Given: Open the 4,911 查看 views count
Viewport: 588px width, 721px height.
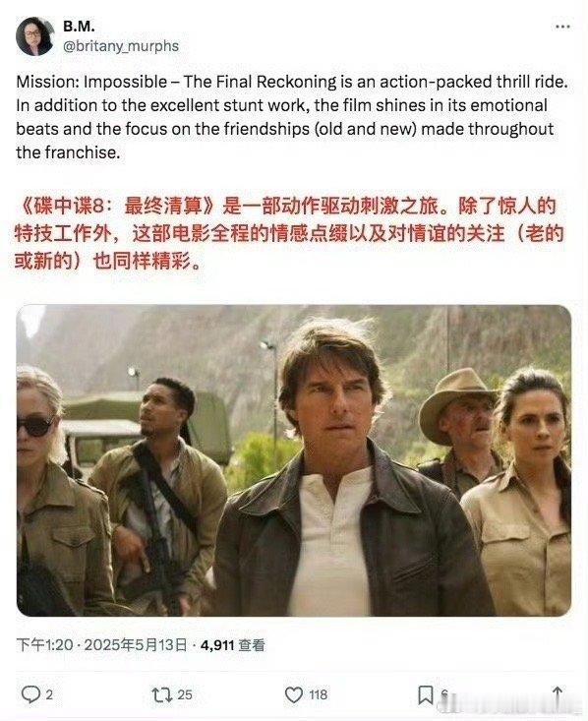Looking at the screenshot, I should tap(233, 645).
